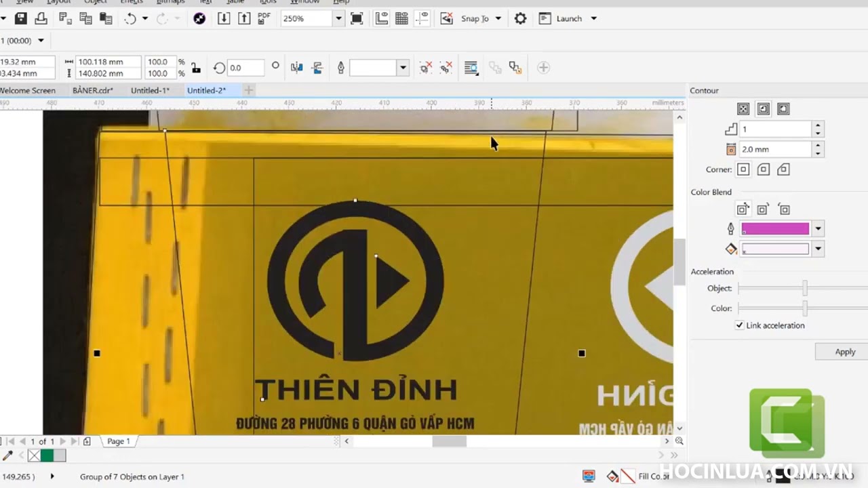Click the Mirror horizontally icon

click(x=296, y=68)
